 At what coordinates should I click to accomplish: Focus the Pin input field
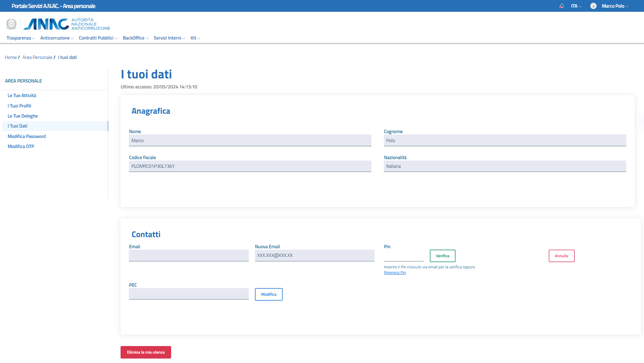tap(403, 256)
